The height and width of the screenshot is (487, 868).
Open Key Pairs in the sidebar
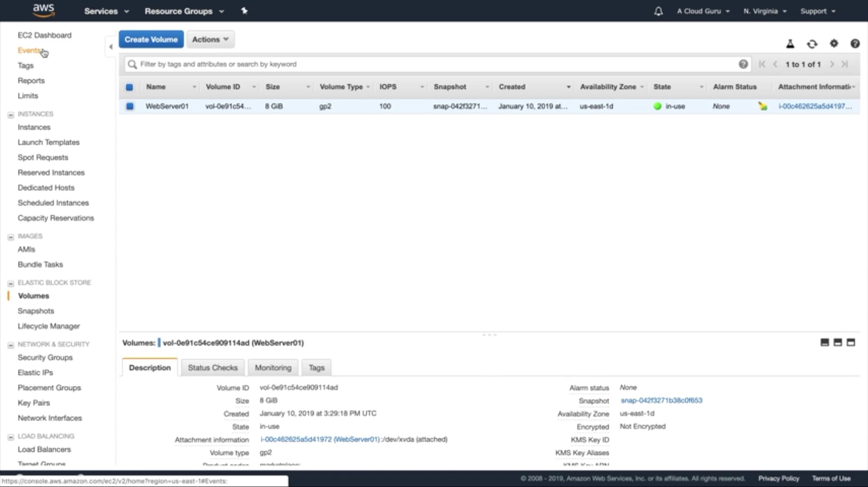tap(33, 403)
